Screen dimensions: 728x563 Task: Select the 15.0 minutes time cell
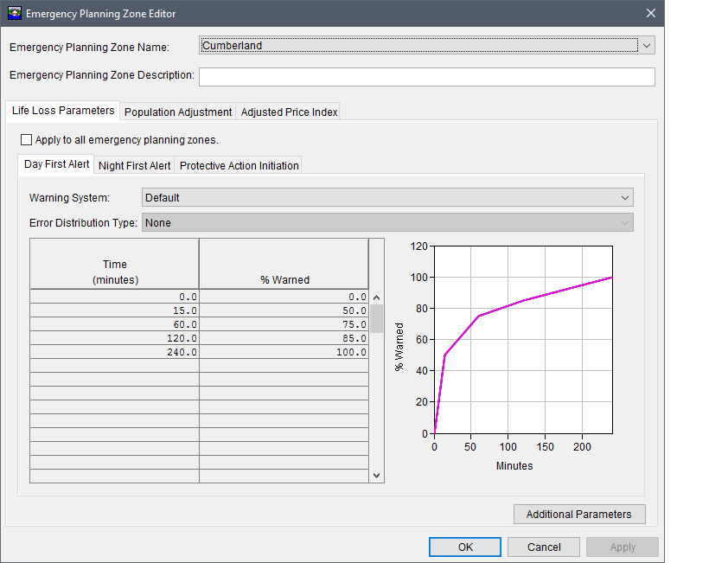[x=114, y=310]
